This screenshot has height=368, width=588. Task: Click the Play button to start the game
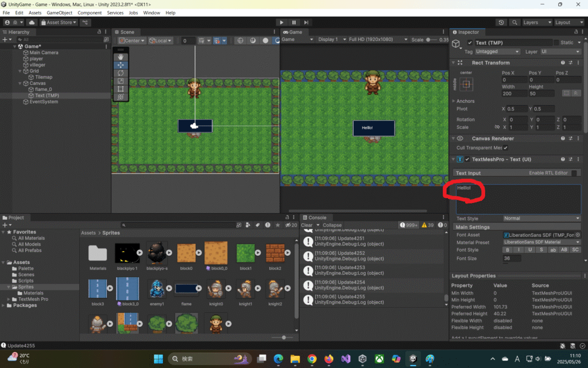point(281,22)
